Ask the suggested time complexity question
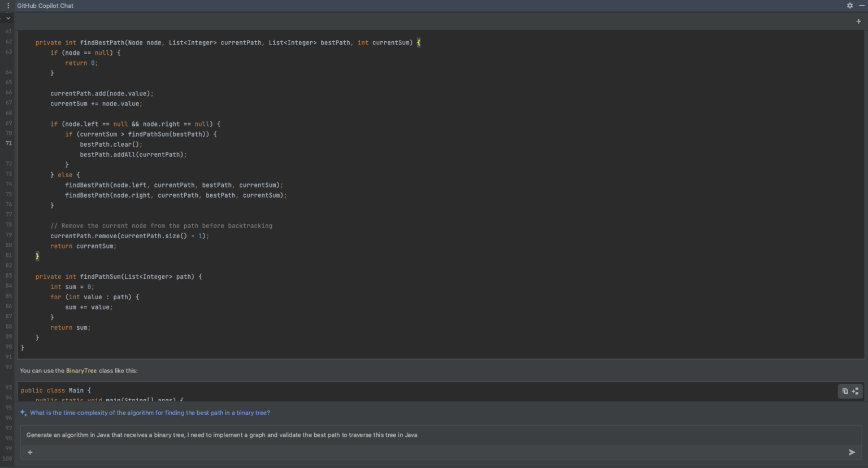 coord(150,413)
